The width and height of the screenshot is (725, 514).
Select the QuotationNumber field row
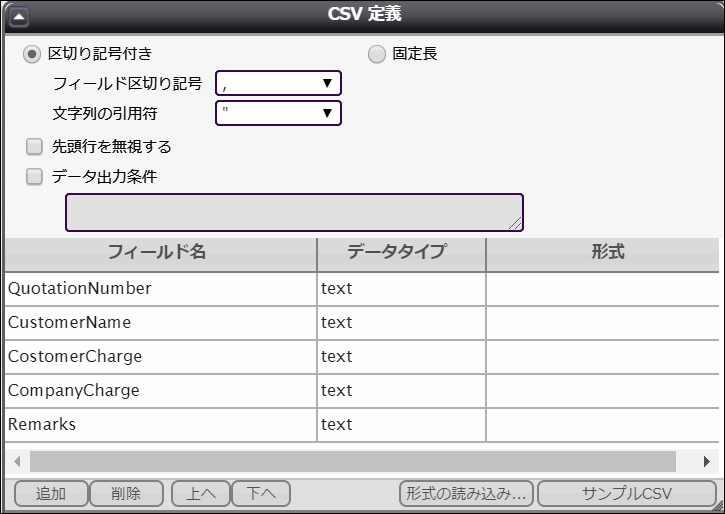point(160,289)
